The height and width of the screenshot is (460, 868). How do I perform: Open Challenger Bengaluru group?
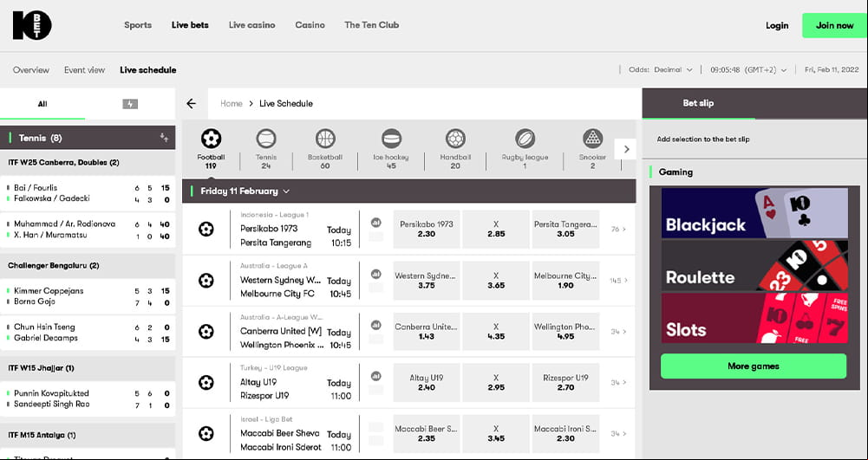click(x=88, y=265)
